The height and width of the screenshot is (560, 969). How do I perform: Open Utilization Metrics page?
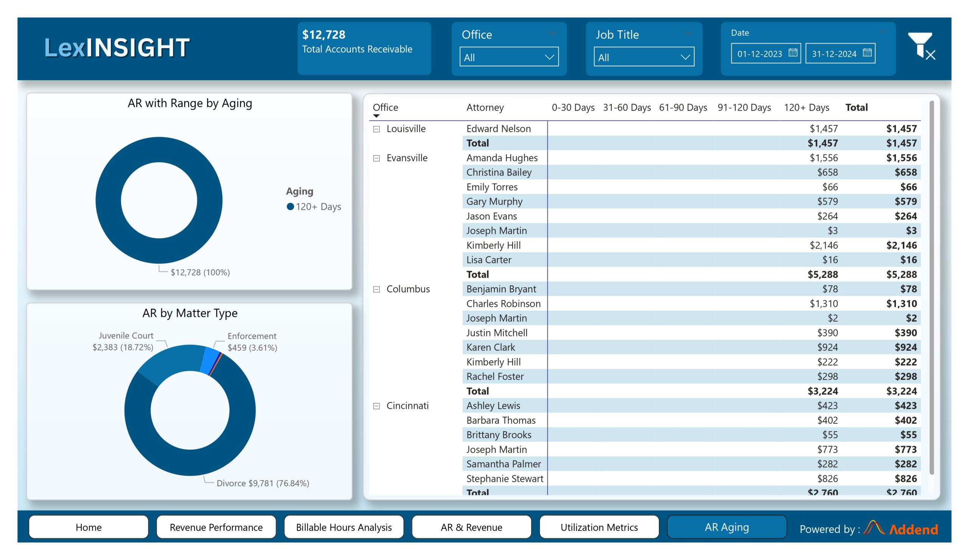[x=599, y=527]
